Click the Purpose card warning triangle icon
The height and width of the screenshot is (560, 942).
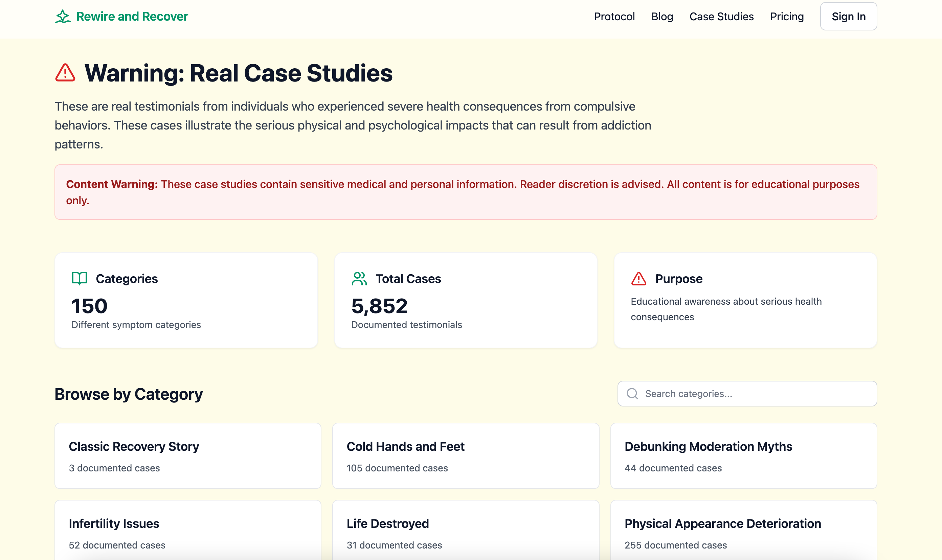638,279
